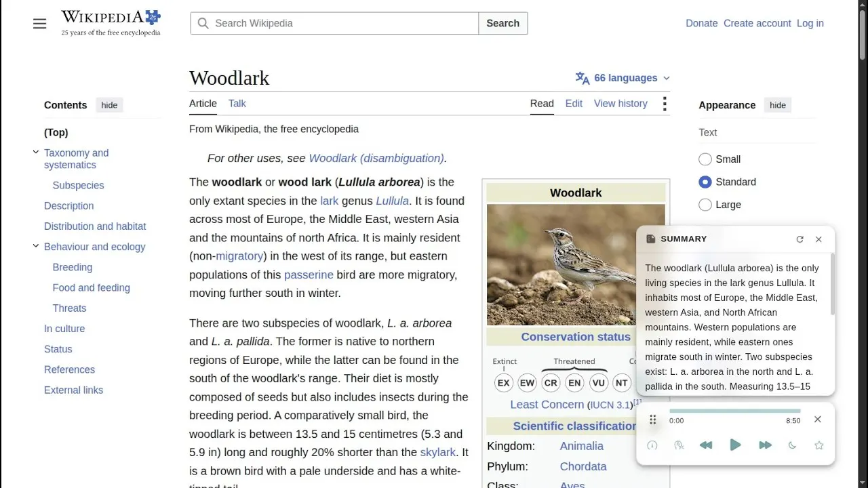Select the NT status circle
Viewport: 868px width, 488px height.
(621, 383)
